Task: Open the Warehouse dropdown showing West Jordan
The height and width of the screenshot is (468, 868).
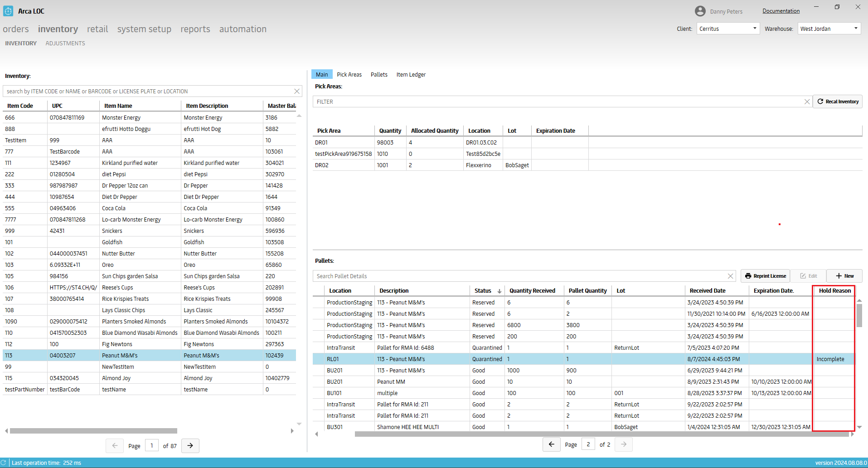Action: [829, 29]
